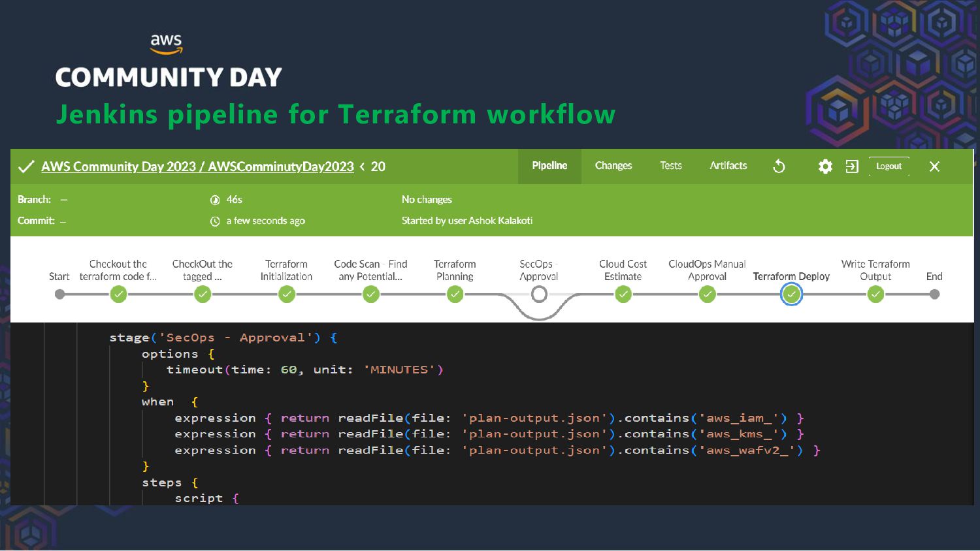Click 'Started by user Ashok Kalakoti' text
Screen dimensions: 980x551
467,221
